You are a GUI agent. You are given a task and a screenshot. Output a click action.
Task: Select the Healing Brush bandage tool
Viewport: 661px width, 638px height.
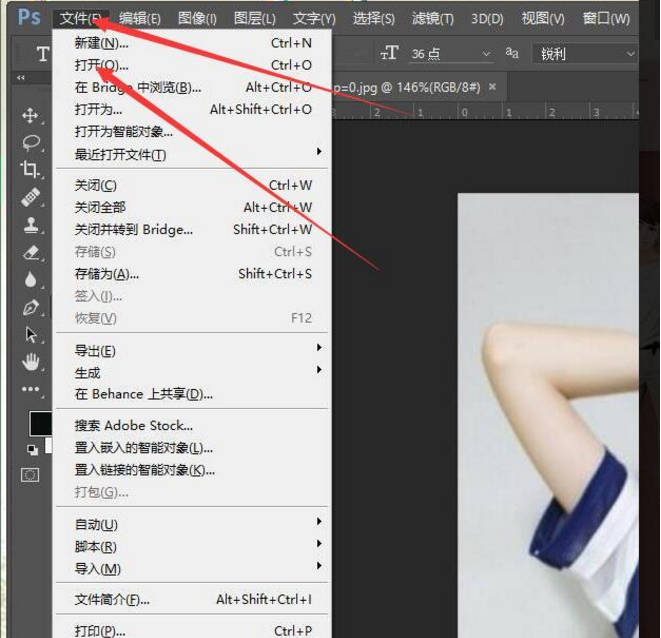coord(30,197)
